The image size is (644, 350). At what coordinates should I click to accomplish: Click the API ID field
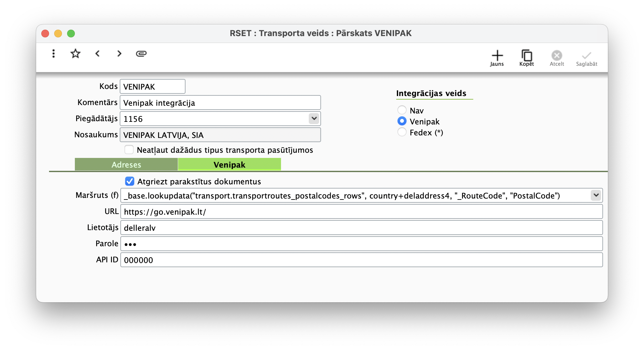tap(361, 260)
